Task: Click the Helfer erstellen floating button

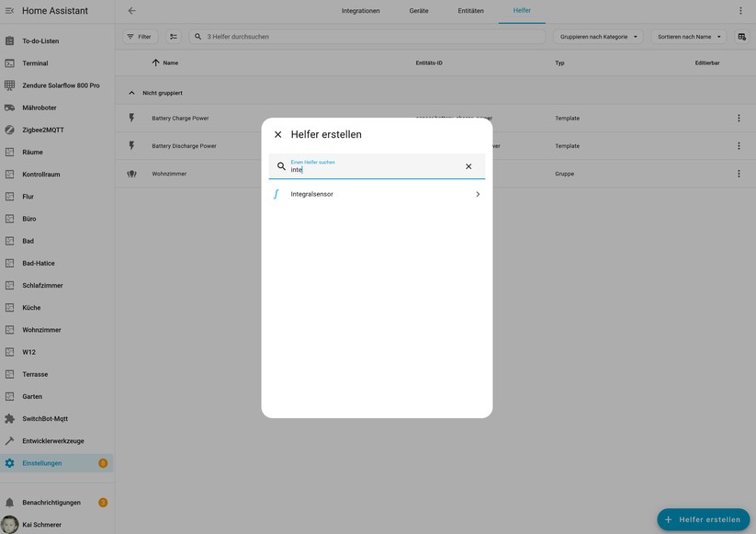Action: coord(703,519)
